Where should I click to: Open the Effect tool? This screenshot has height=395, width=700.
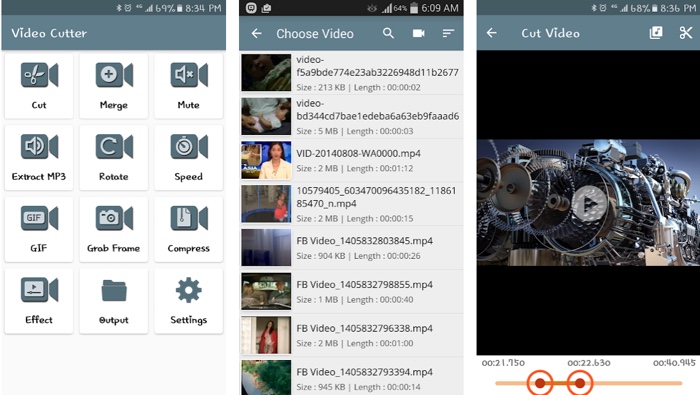39,301
